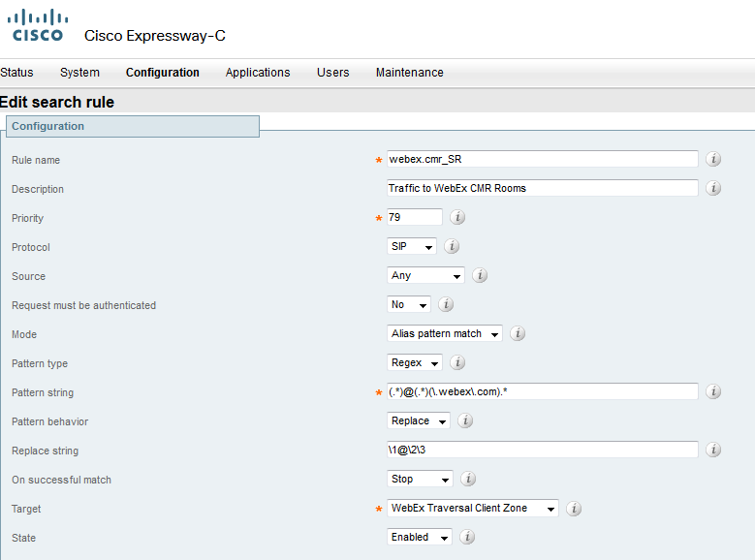Click the Description input field

pos(542,188)
